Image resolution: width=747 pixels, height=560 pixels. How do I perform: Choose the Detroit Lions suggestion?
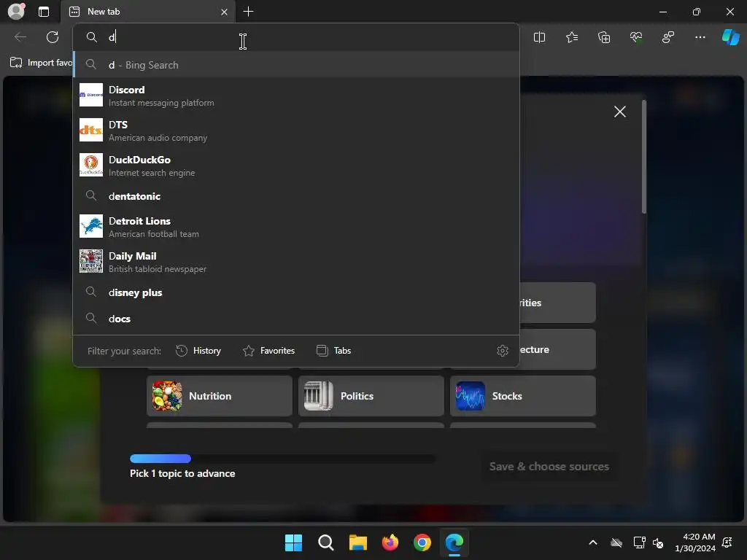click(x=296, y=227)
